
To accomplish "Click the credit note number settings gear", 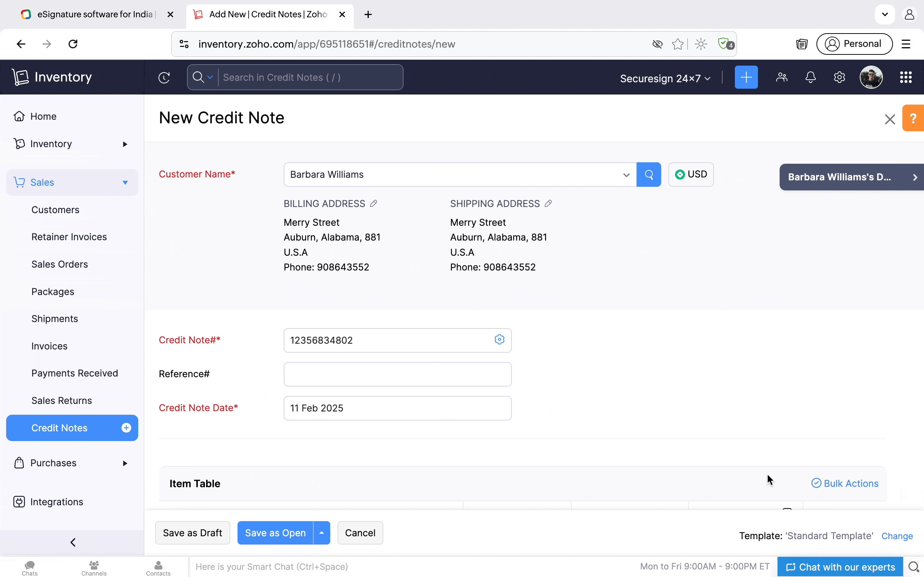I will point(499,339).
